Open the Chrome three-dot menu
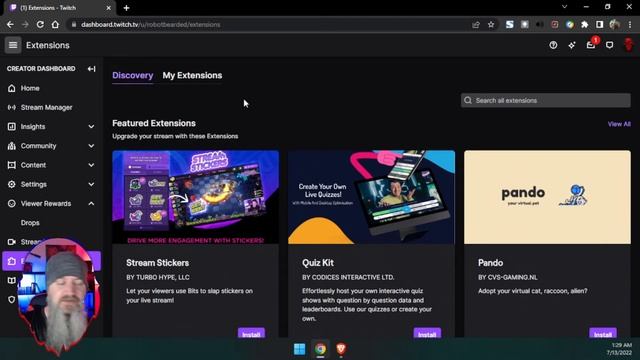 (x=630, y=24)
